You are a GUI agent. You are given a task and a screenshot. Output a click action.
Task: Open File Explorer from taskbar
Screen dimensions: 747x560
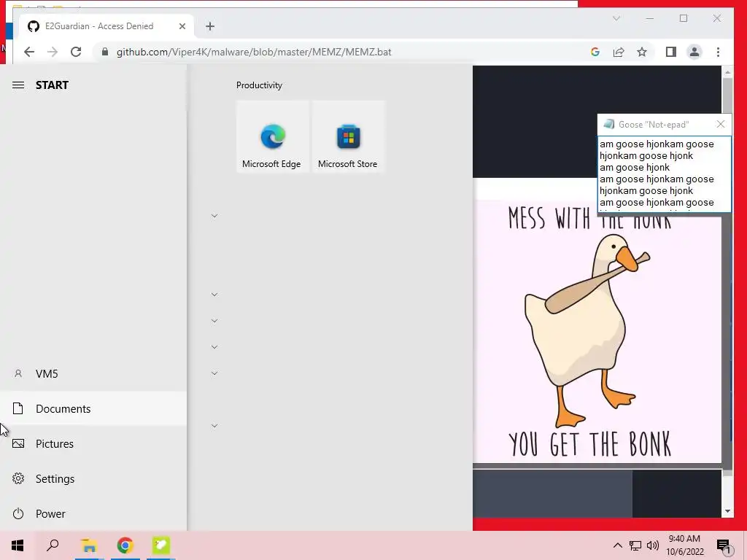(89, 545)
